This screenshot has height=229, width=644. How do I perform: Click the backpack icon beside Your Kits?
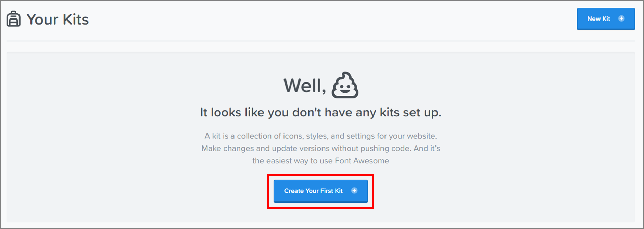(13, 19)
